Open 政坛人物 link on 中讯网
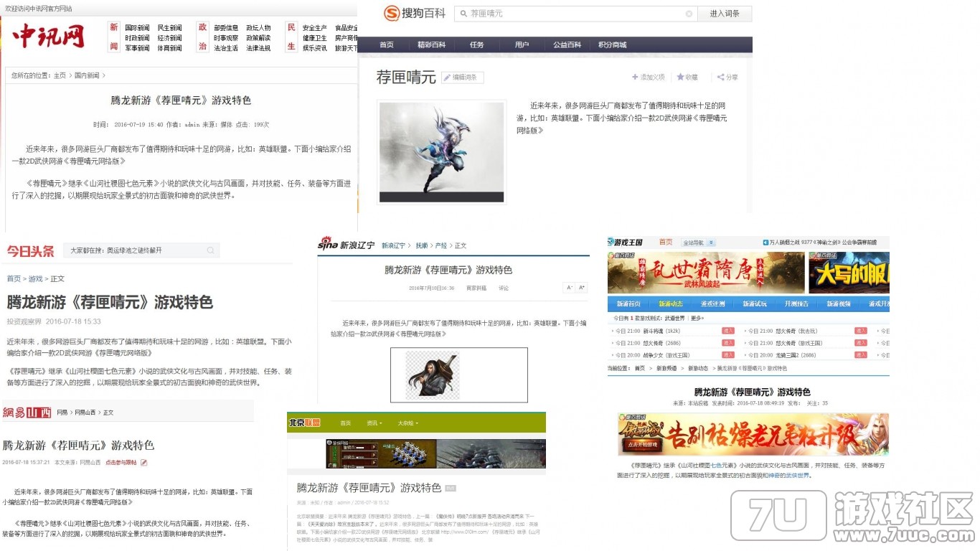 (258, 28)
